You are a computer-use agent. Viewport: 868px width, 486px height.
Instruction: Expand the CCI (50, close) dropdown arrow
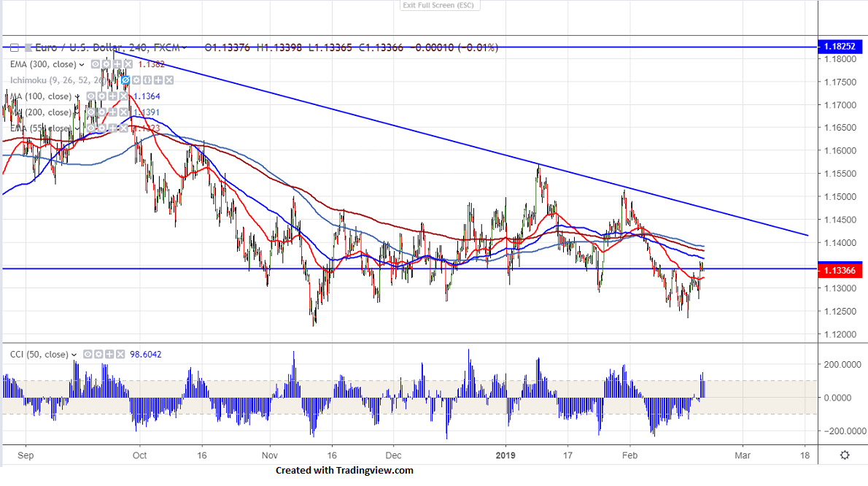pyautogui.click(x=74, y=355)
